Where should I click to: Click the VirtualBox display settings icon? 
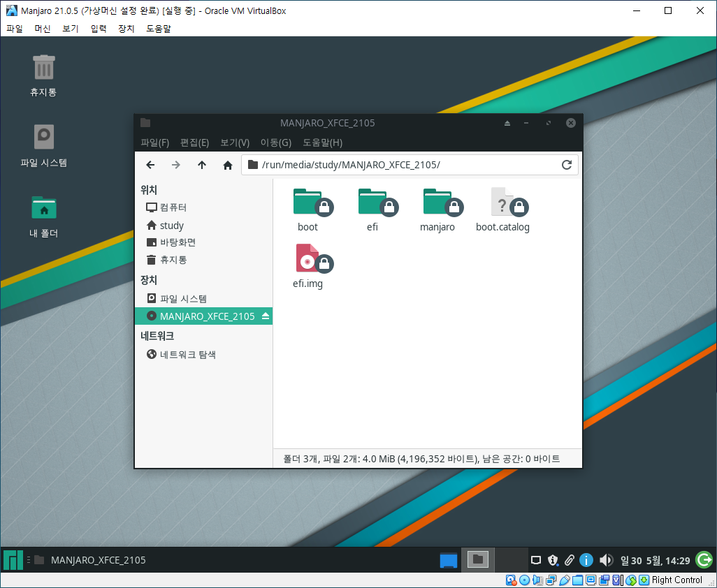pyautogui.click(x=591, y=580)
